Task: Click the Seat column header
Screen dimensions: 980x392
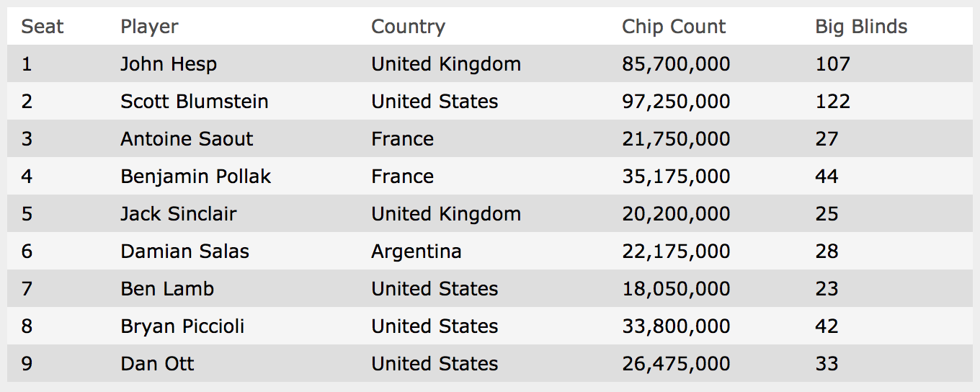Action: pos(43,27)
